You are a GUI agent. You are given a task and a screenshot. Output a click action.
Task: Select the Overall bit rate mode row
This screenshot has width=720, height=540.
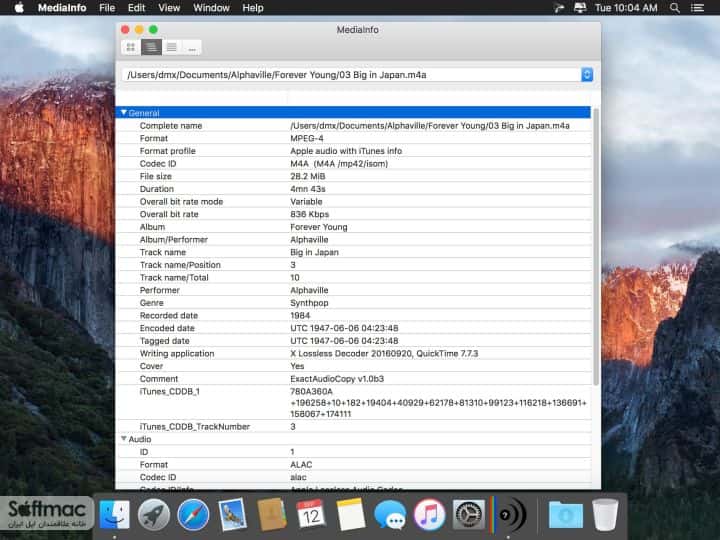[354, 202]
